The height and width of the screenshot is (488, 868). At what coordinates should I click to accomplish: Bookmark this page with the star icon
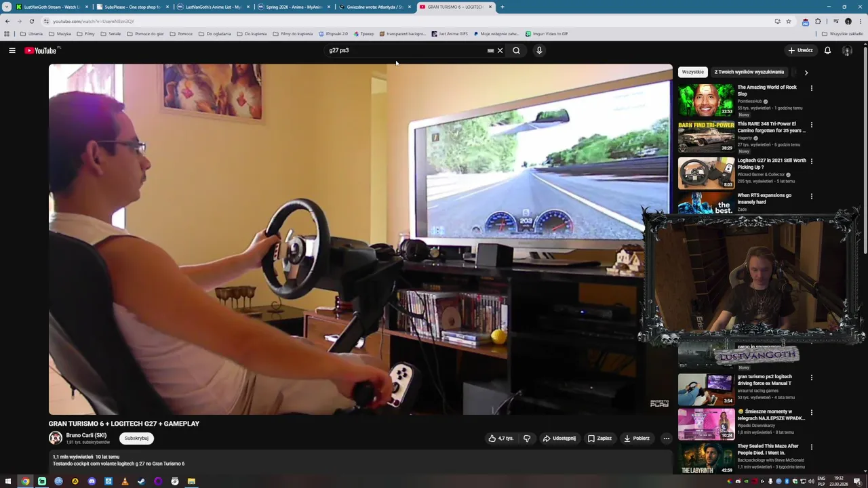point(788,21)
